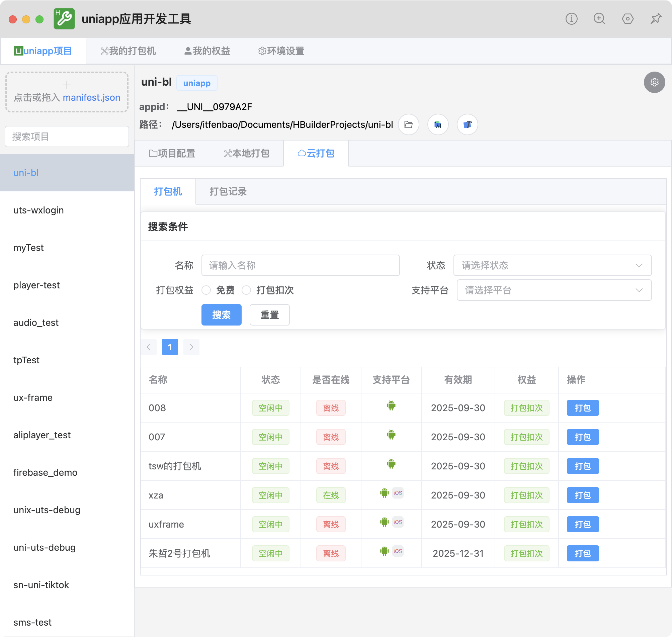The height and width of the screenshot is (637, 672).
Task: Select the 打包机 sub-tab
Action: point(168,191)
